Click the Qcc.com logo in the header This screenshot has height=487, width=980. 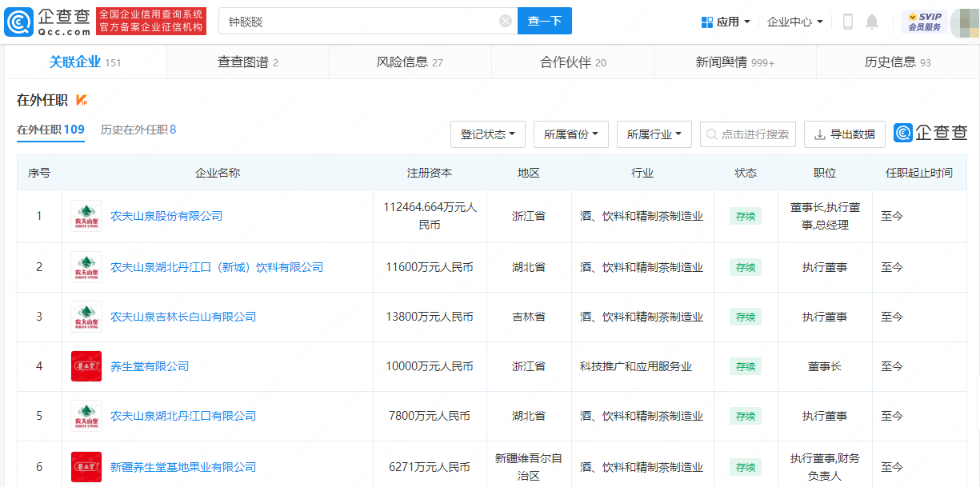click(x=47, y=22)
